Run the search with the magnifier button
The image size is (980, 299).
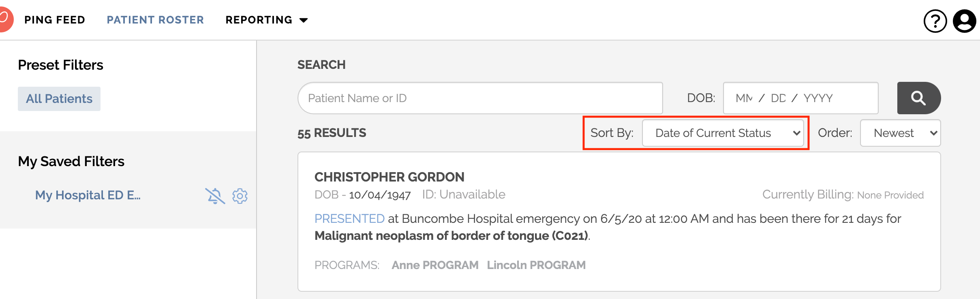tap(918, 98)
